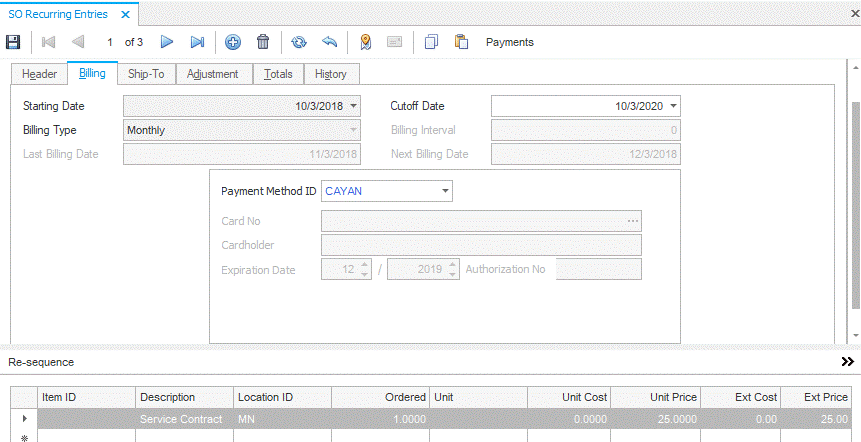This screenshot has width=861, height=442.
Task: Click the Unit Price column header
Action: (656, 397)
